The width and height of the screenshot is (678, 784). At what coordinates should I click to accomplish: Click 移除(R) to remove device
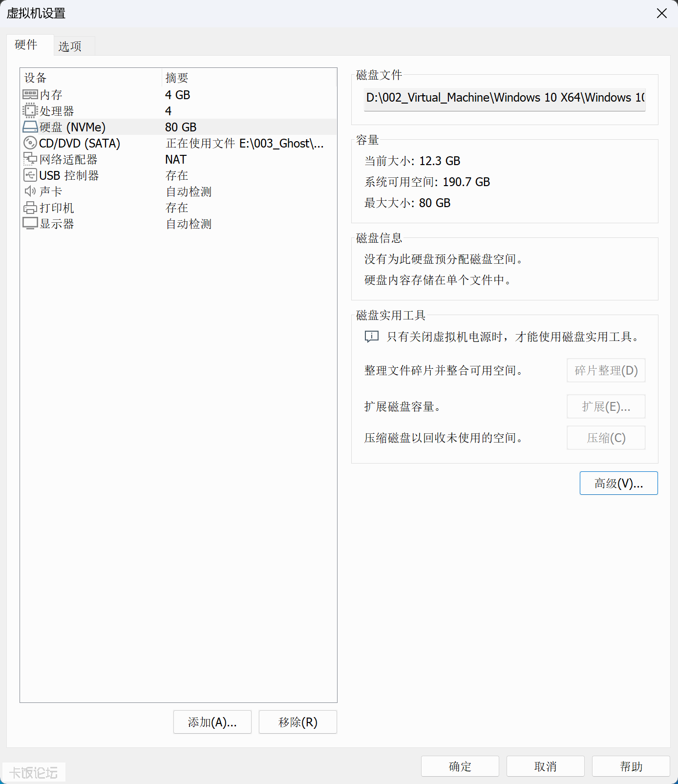click(x=298, y=722)
